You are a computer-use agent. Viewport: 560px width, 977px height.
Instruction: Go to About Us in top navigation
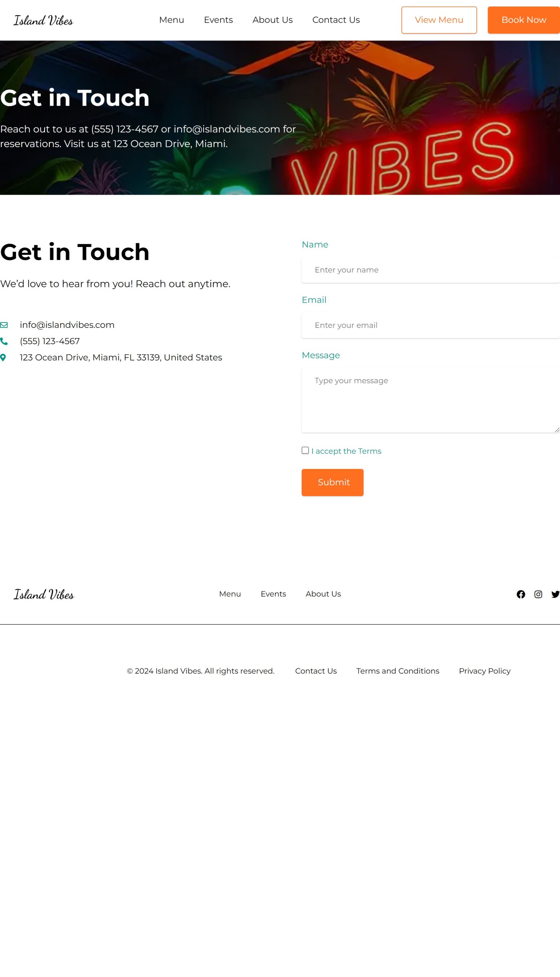(272, 20)
